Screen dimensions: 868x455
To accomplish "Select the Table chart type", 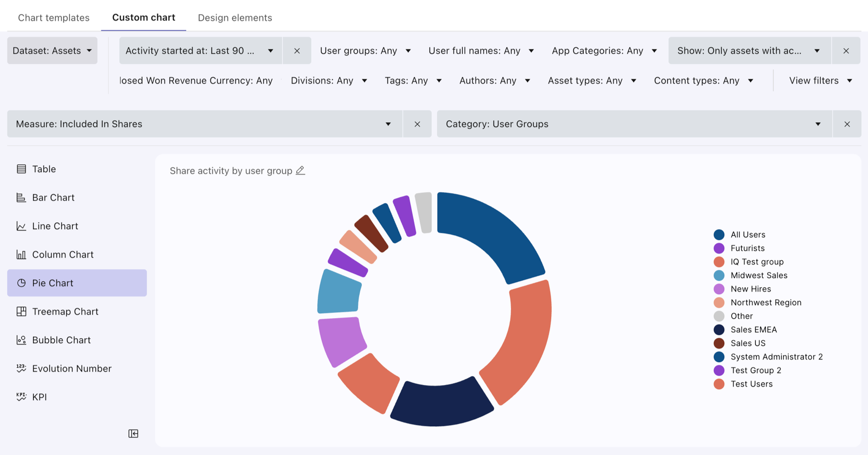I will pos(77,169).
